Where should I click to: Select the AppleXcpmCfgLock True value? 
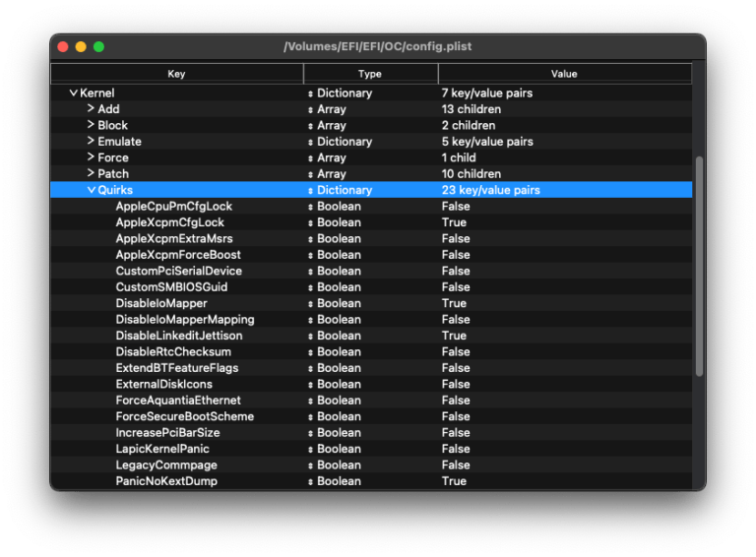pyautogui.click(x=454, y=223)
